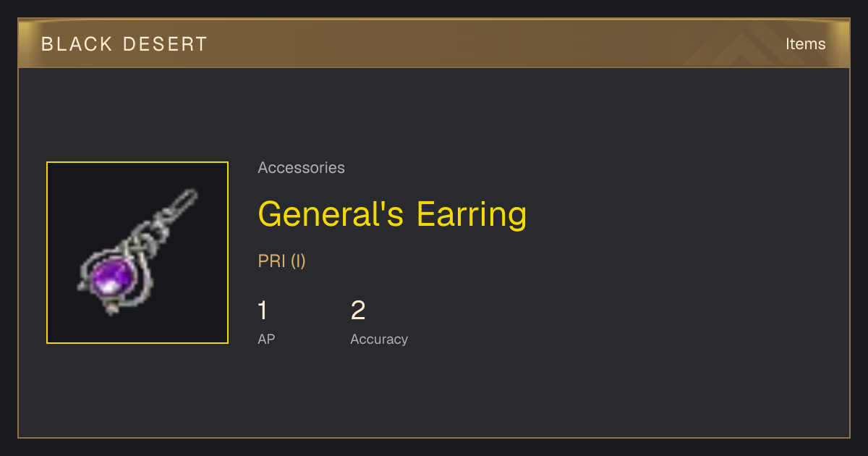This screenshot has width=868, height=456.
Task: Click the AP value 1
Action: [x=263, y=311]
